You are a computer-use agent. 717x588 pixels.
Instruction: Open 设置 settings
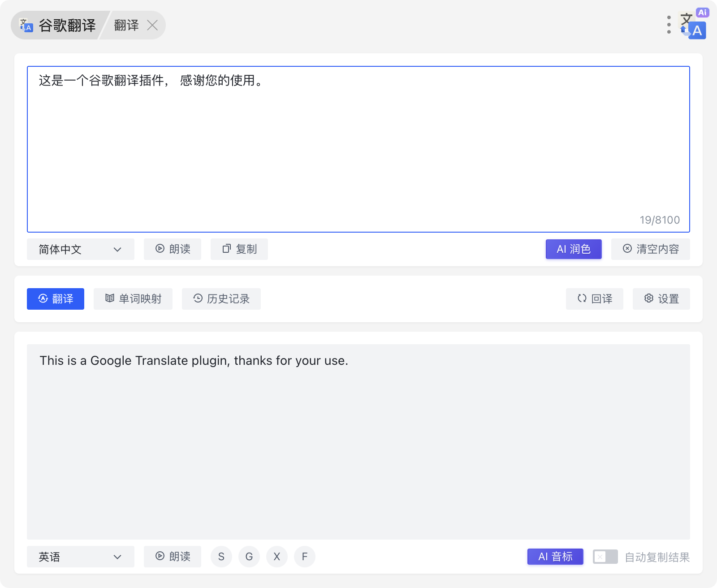[x=661, y=299]
